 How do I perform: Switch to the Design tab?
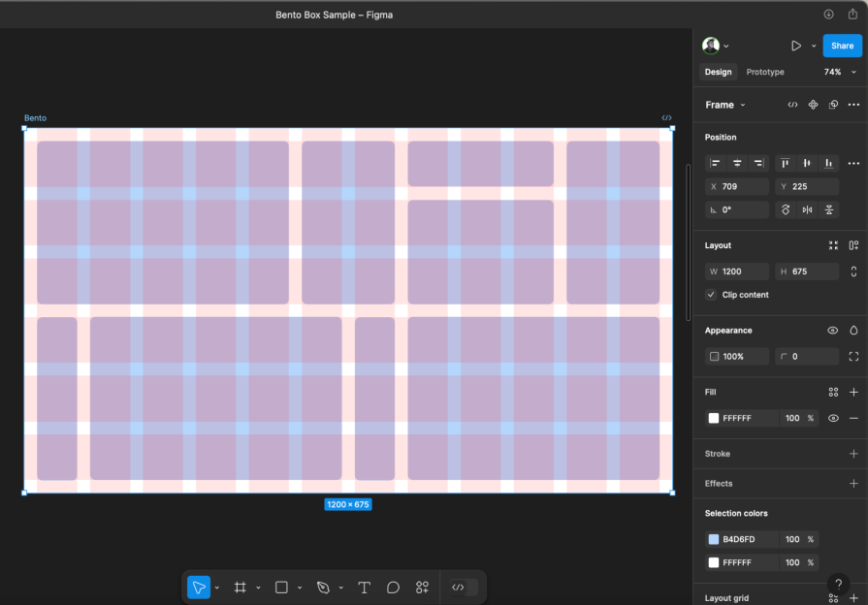pyautogui.click(x=718, y=72)
